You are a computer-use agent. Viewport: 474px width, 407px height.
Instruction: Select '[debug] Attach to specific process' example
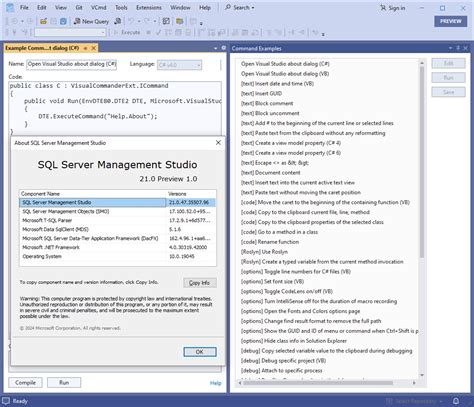(282, 371)
